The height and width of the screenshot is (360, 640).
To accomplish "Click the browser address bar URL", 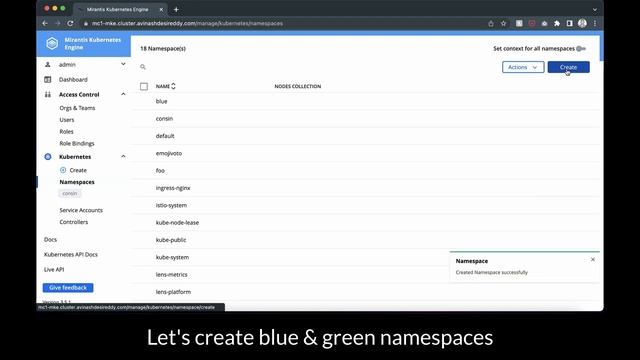I will 187,24.
